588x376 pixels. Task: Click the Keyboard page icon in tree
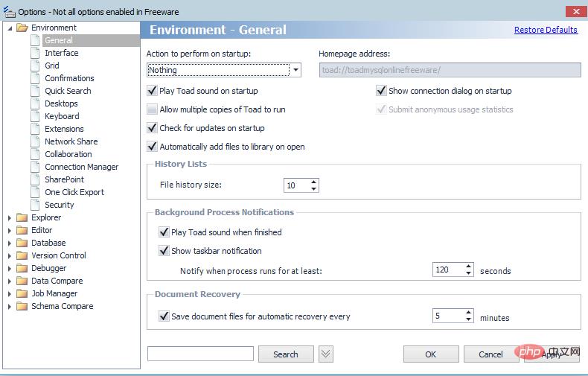35,116
